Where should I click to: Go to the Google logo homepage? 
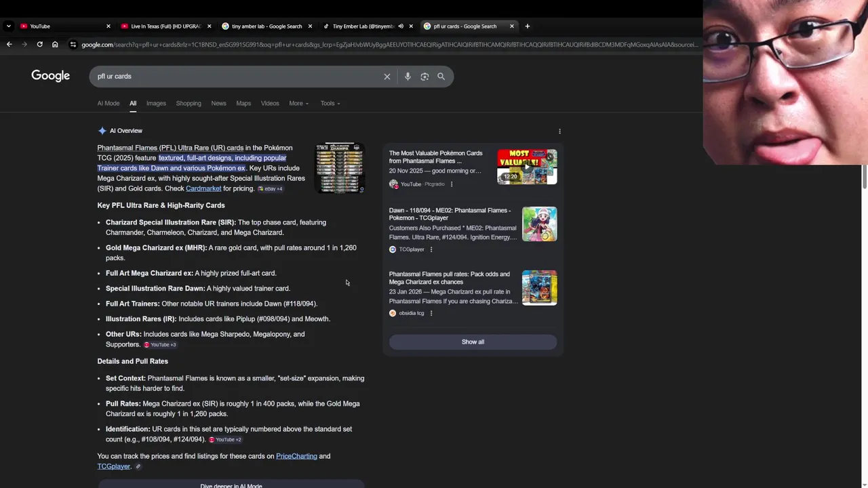tap(50, 76)
